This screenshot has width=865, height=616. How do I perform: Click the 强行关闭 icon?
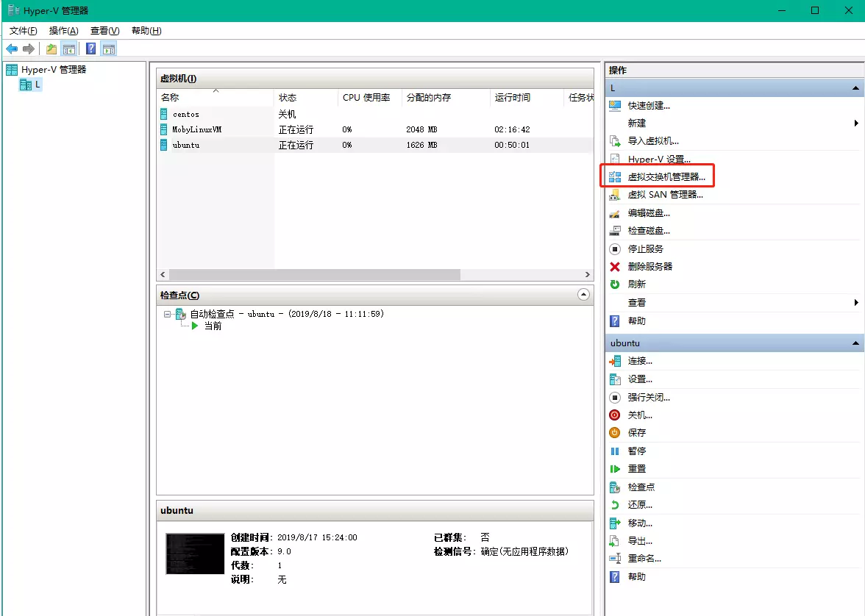pyautogui.click(x=615, y=397)
